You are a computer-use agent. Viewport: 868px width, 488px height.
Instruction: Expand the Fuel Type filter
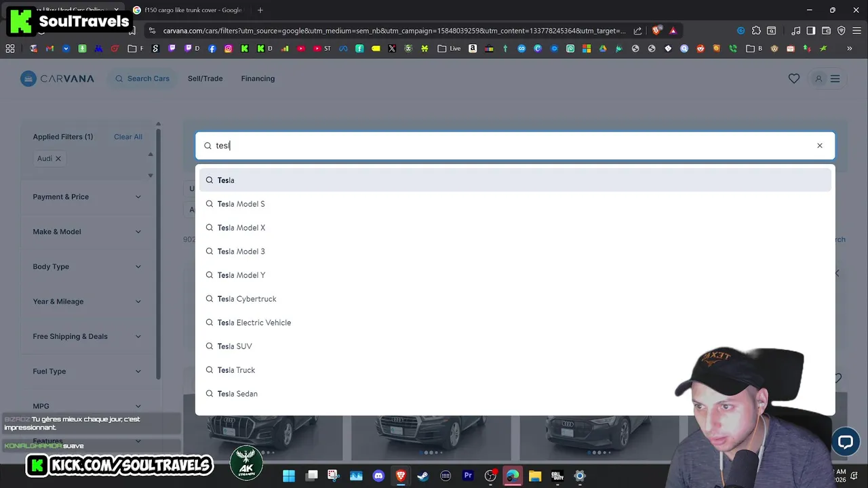click(87, 371)
